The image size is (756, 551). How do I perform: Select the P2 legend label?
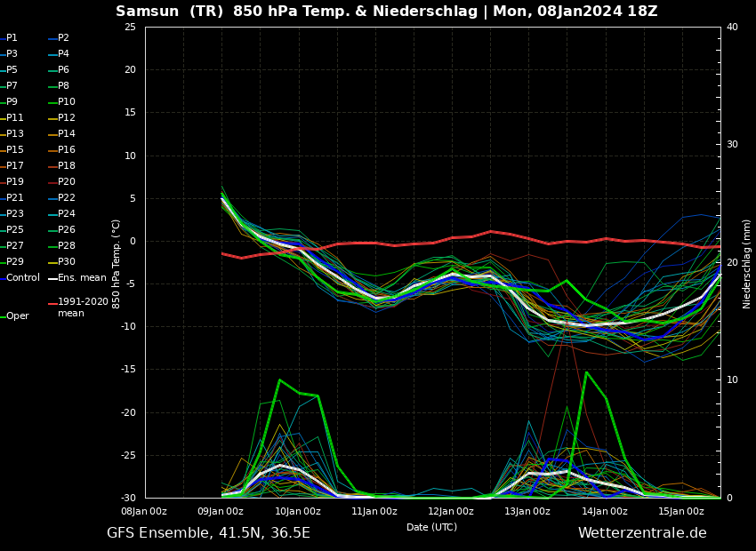tap(63, 38)
